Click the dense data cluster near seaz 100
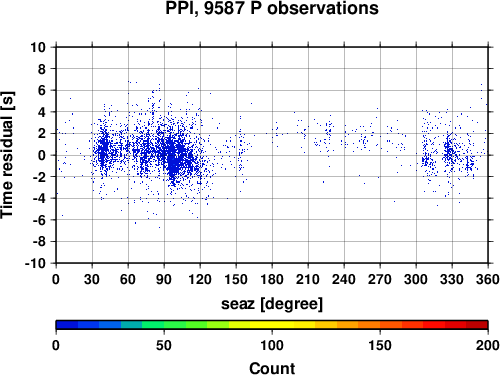Screen dimensions: 500x375 (x=175, y=158)
